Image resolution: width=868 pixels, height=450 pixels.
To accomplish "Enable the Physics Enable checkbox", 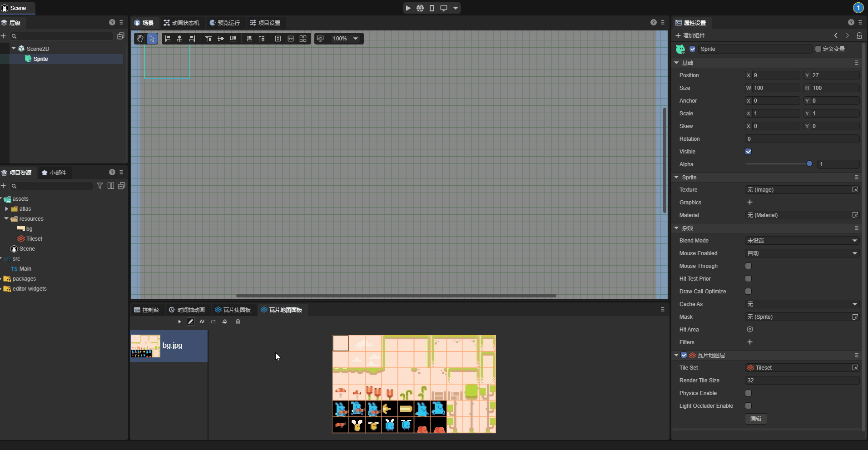I will coord(749,393).
